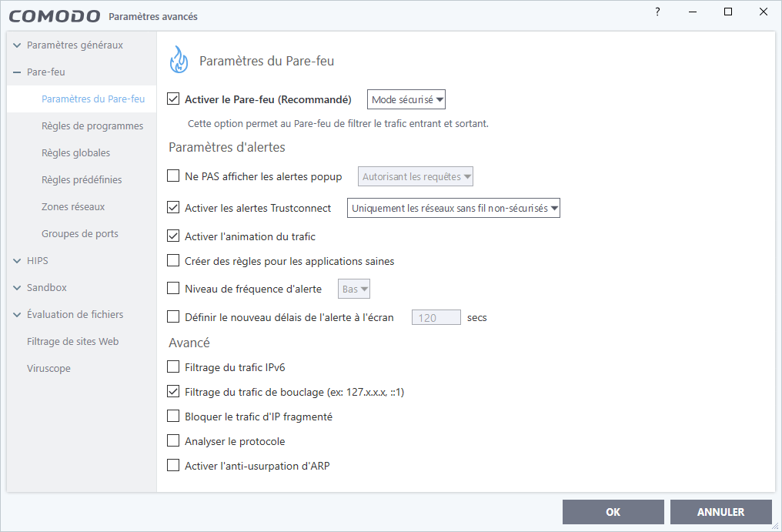
Task: Open Filtrage de sites Web
Action: (x=73, y=341)
